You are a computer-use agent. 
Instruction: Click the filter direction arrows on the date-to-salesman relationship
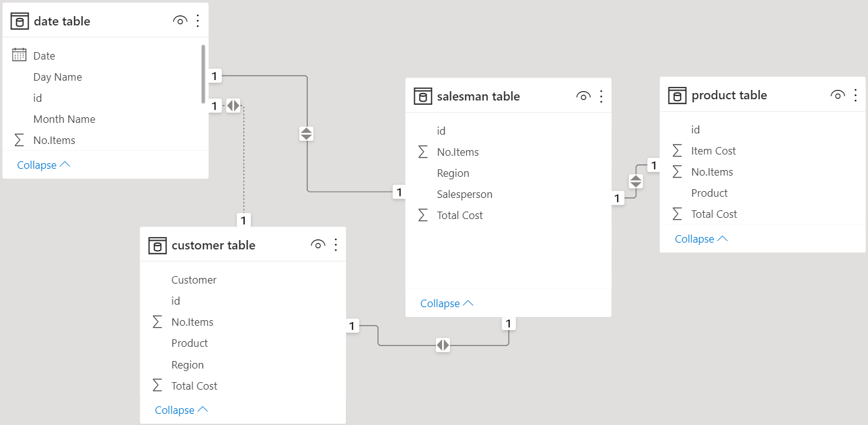(x=306, y=133)
